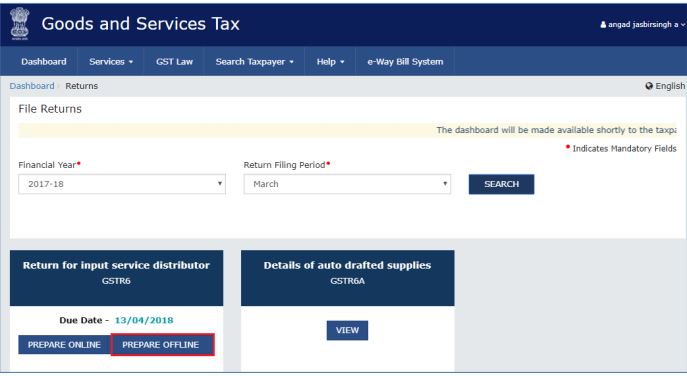Viewport: 687px width, 376px height.
Task: Go to Dashboard in the navigation bar
Action: click(44, 62)
